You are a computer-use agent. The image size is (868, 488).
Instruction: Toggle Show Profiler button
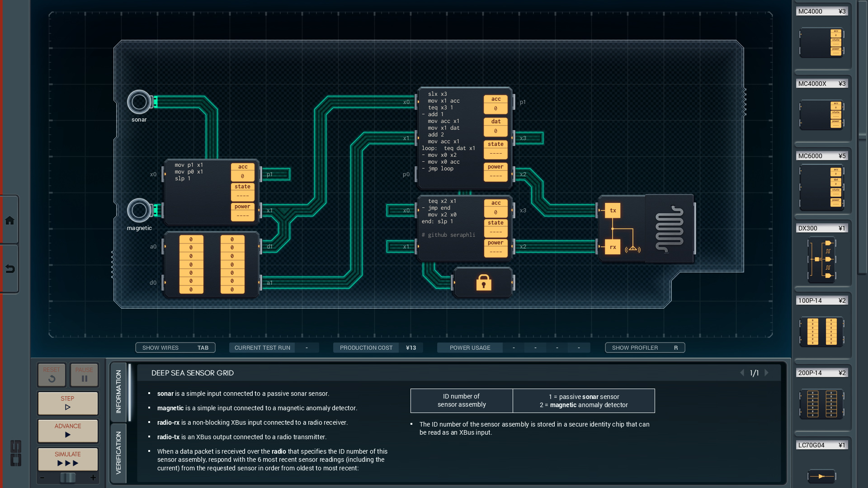tap(645, 347)
